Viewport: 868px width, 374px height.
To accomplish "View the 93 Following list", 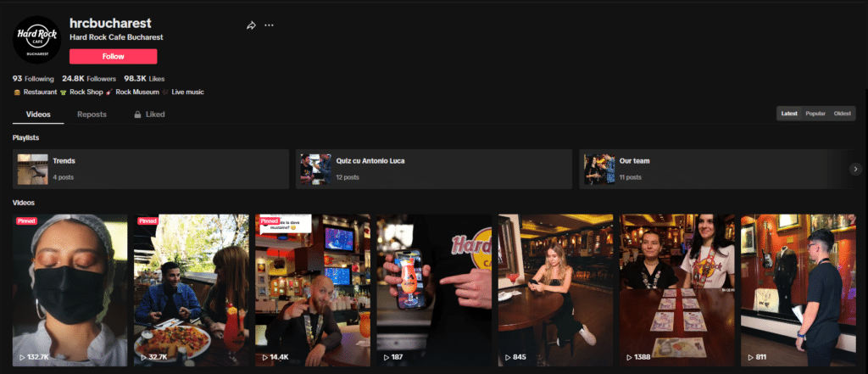I will 33,79.
